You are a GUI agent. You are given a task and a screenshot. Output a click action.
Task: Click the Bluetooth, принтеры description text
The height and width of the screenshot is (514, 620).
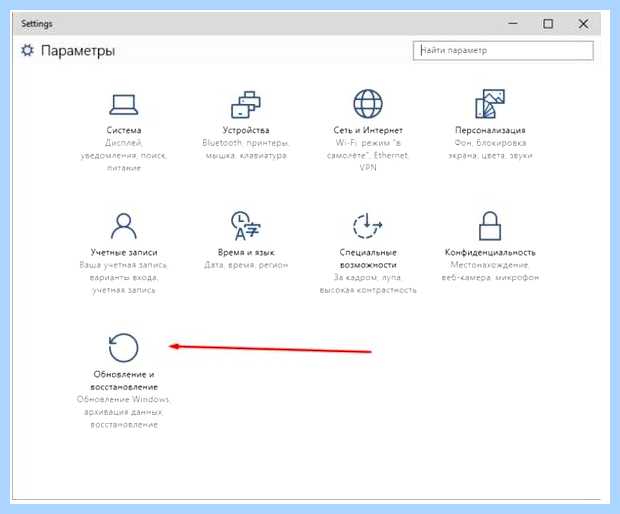[x=246, y=149]
